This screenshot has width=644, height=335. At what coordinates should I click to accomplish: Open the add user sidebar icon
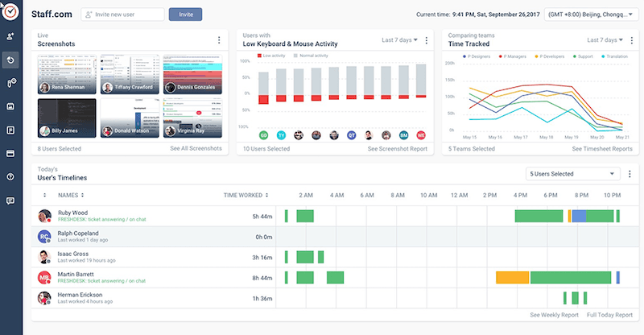(x=11, y=36)
